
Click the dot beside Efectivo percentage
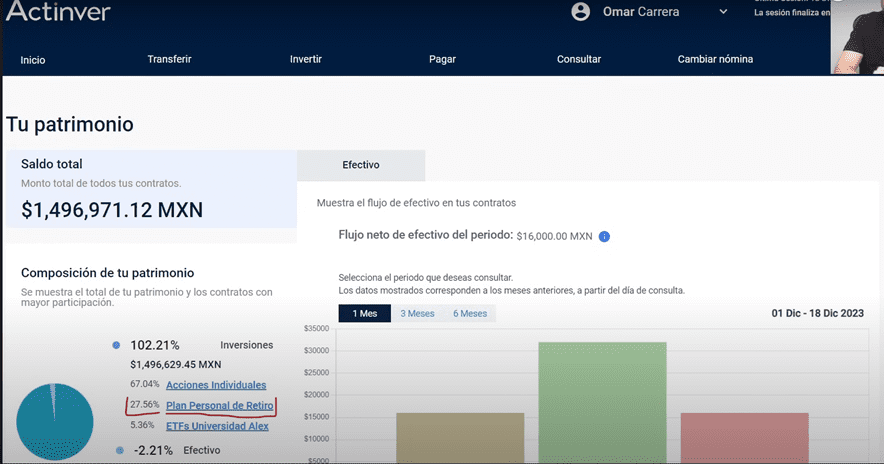point(119,451)
